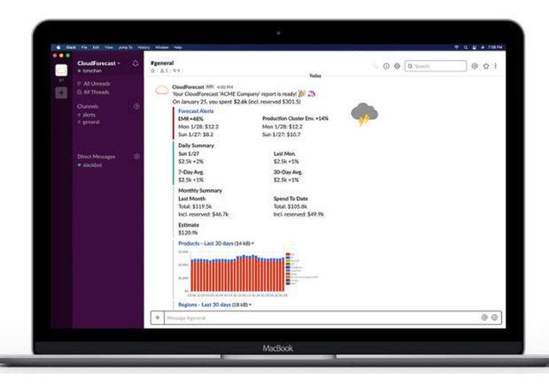The image size is (549, 392).
Task: Open the more options vertical dots menu
Action: point(495,66)
